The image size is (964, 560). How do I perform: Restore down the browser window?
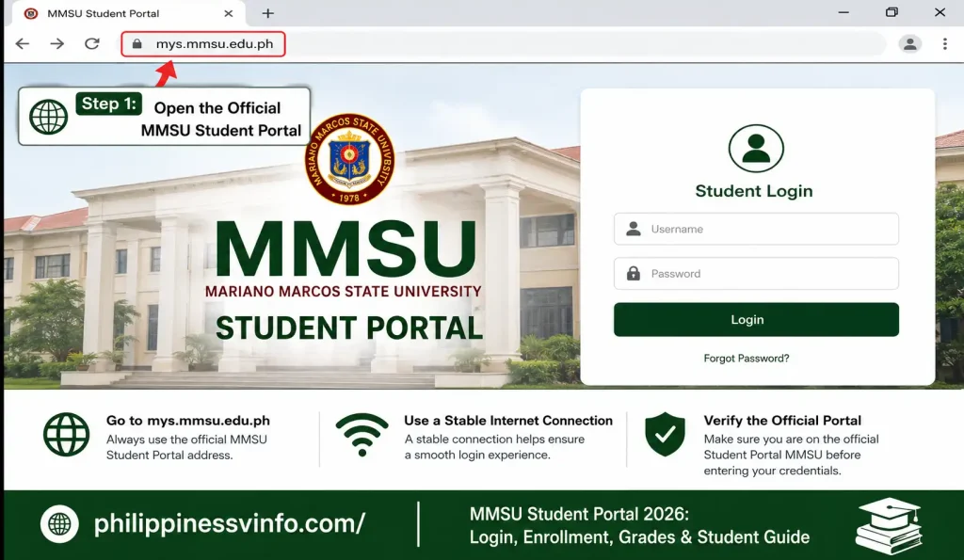[x=892, y=12]
